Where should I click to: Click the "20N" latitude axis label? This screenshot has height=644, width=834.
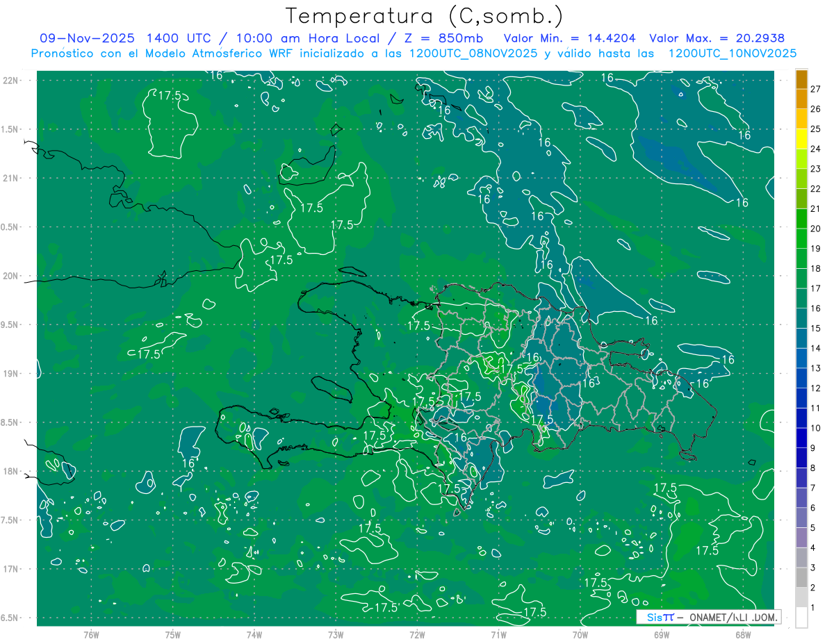10,276
